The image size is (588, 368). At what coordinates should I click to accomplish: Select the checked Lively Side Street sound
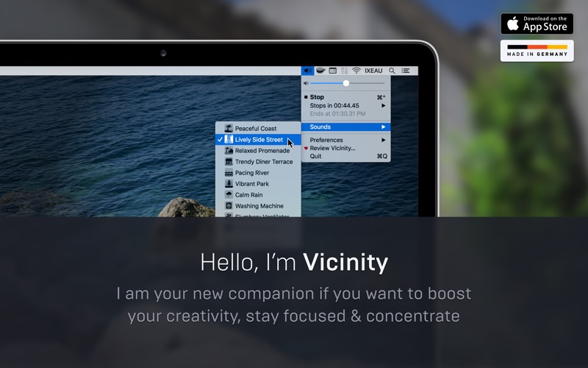point(258,140)
